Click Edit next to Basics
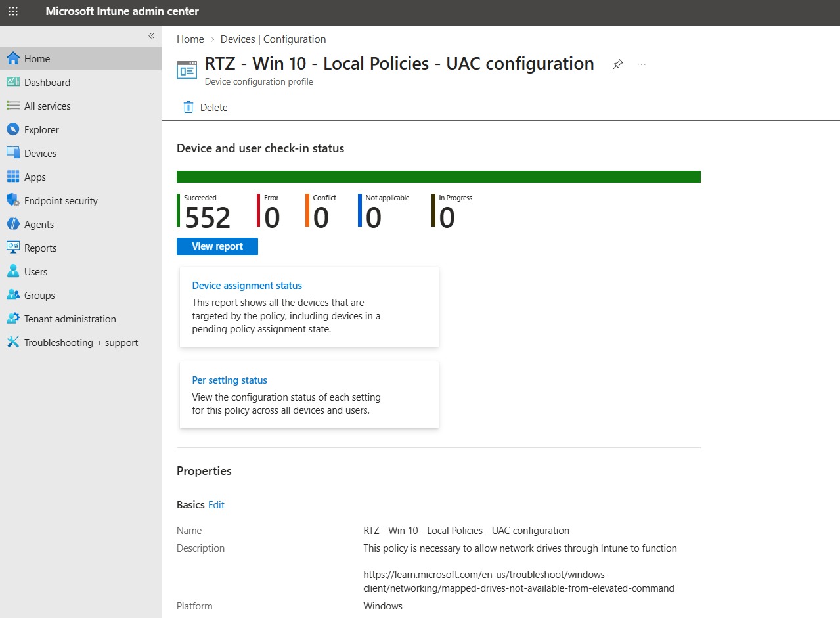840x618 pixels. coord(216,505)
